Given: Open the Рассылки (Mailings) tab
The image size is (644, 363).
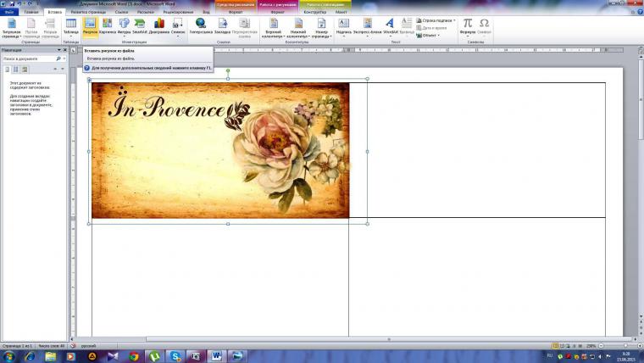Looking at the screenshot, I should (x=146, y=12).
